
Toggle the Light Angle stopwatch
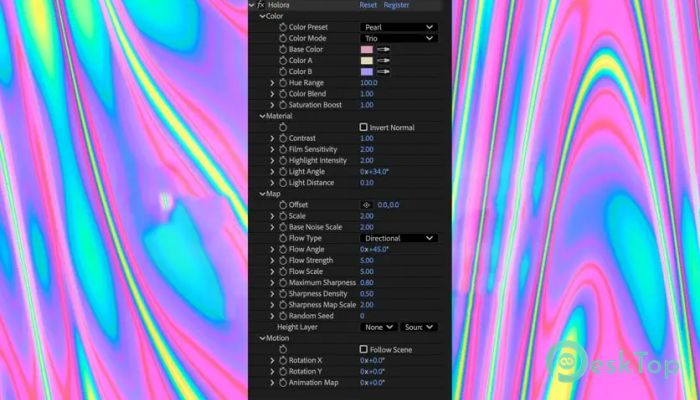(x=283, y=172)
